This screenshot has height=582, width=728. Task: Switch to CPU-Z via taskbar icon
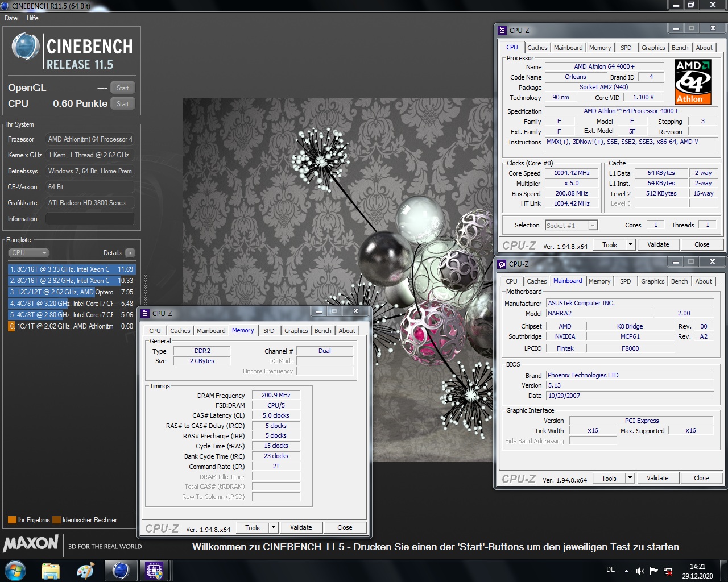(154, 571)
